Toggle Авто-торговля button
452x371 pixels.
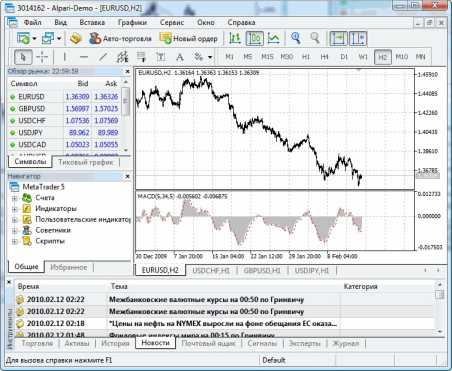click(120, 39)
